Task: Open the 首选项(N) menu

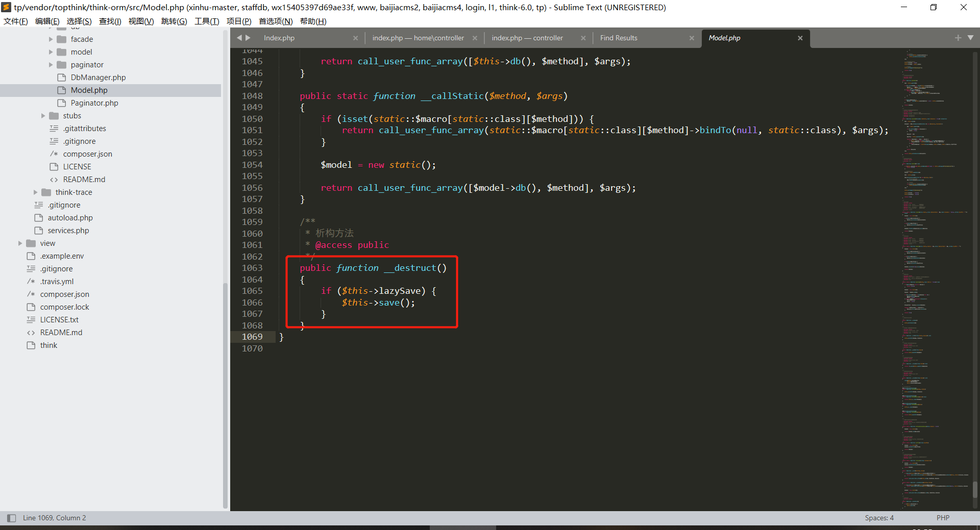Action: 276,21
